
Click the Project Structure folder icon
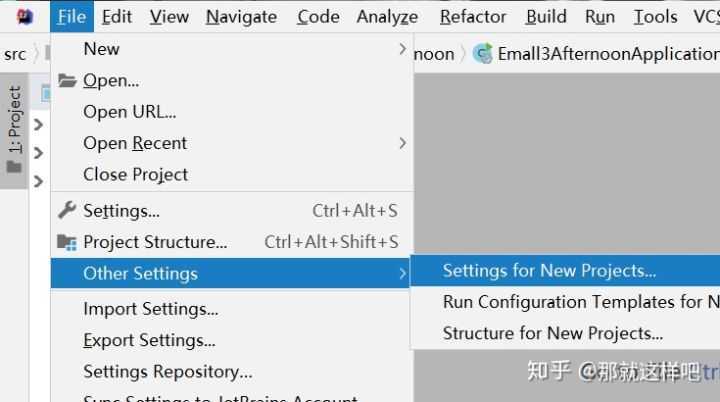[67, 242]
